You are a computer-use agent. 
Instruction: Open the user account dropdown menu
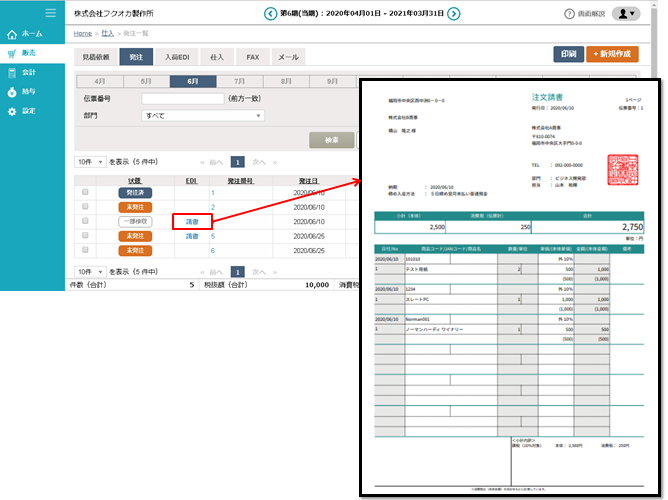[x=626, y=13]
